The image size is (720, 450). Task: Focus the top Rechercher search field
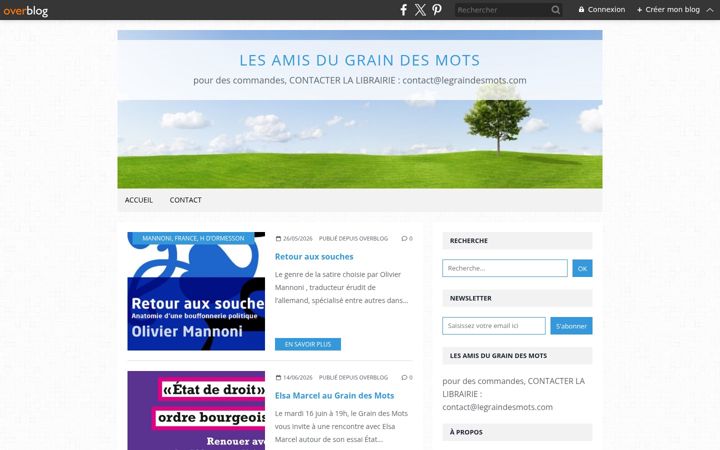[x=503, y=10]
